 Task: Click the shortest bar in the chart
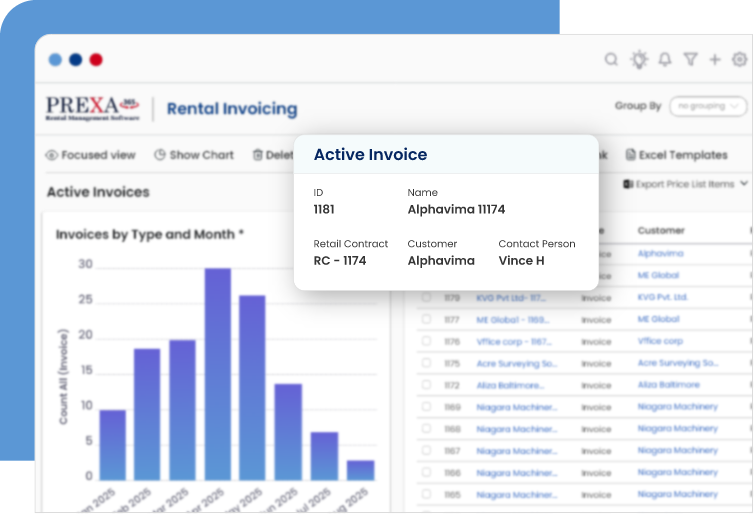tap(361, 470)
